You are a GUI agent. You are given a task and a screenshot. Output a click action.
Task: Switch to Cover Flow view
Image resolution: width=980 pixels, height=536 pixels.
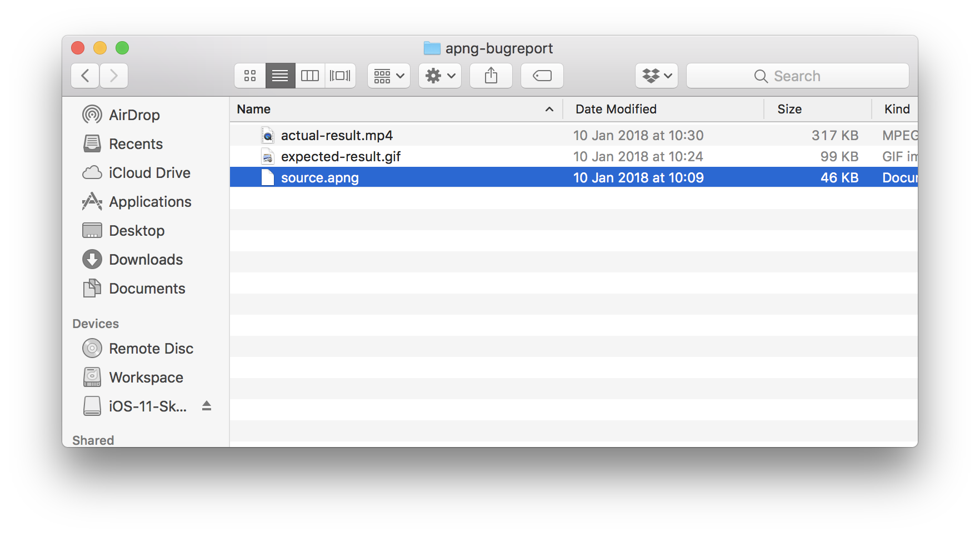pos(341,76)
